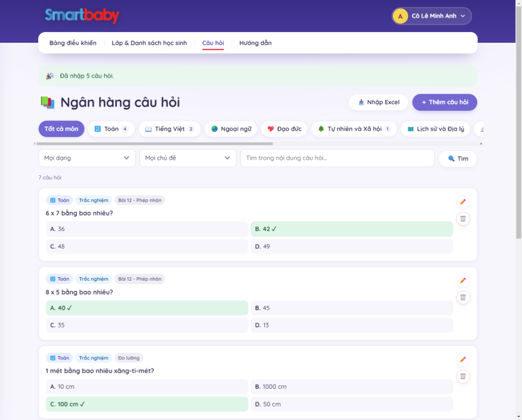Click the yellow 'A' user avatar

click(400, 16)
